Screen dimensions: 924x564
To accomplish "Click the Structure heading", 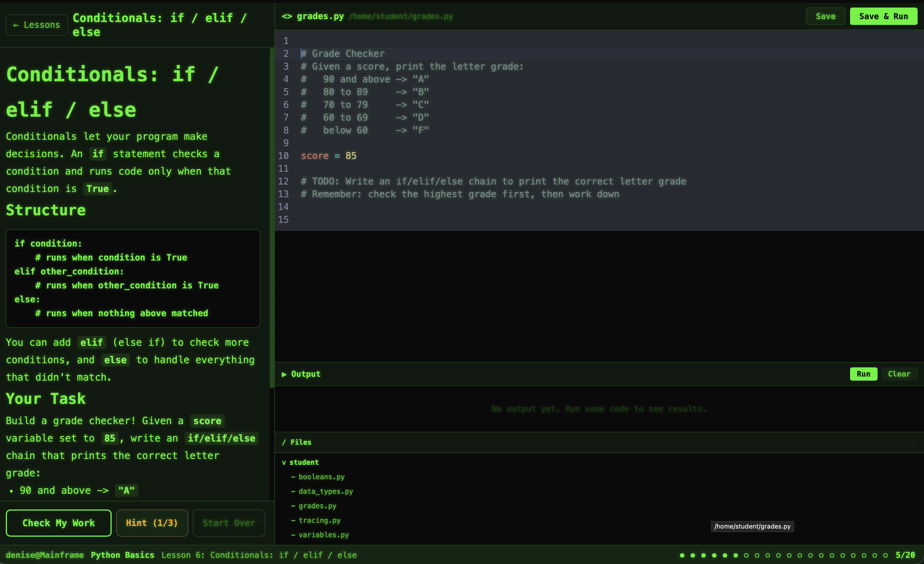I will click(x=46, y=210).
